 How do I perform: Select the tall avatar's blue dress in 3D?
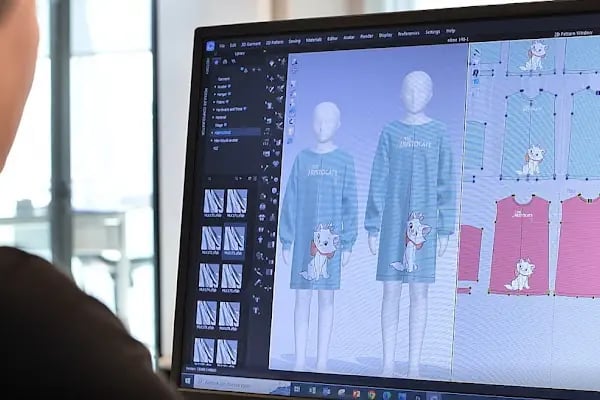tap(411, 199)
